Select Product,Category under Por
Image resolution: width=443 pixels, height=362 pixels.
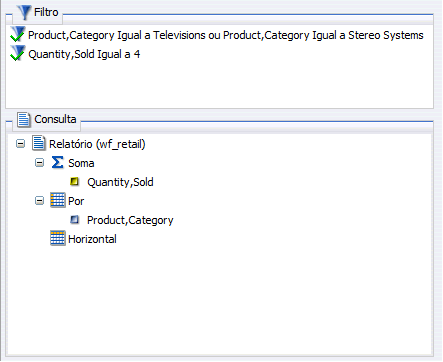click(x=130, y=220)
